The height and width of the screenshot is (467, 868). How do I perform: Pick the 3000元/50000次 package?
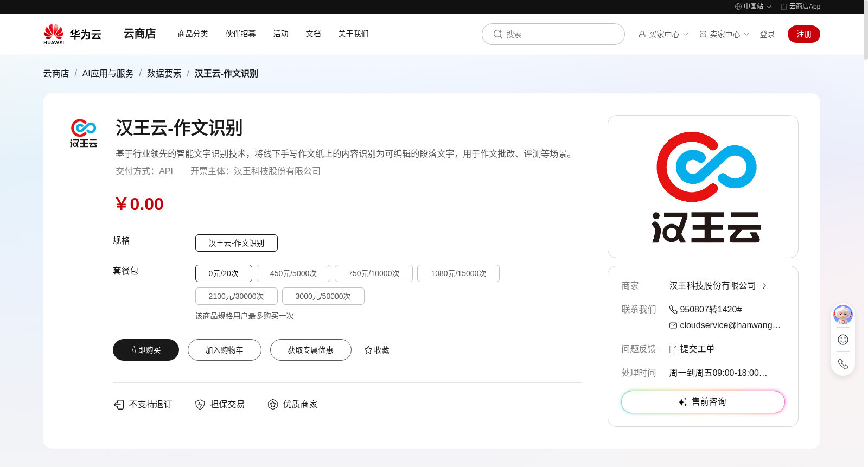coord(323,296)
